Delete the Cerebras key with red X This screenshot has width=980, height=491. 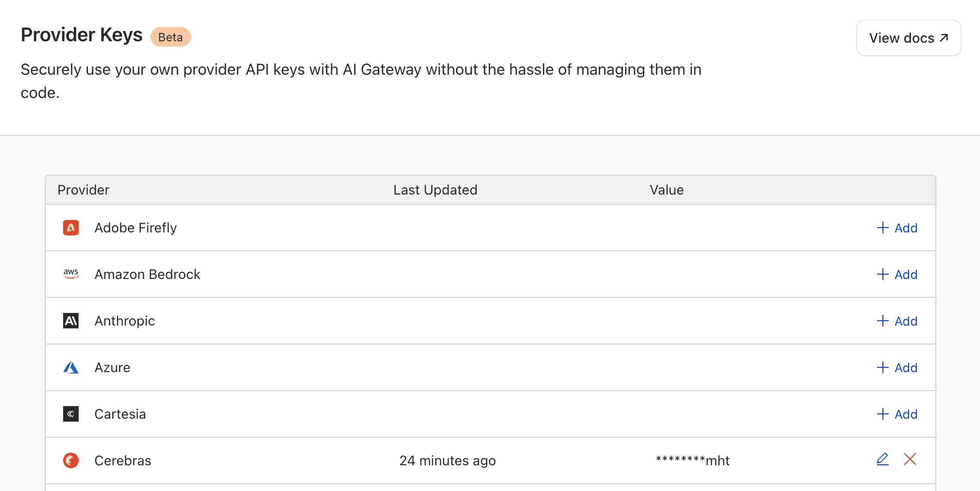[x=910, y=459]
